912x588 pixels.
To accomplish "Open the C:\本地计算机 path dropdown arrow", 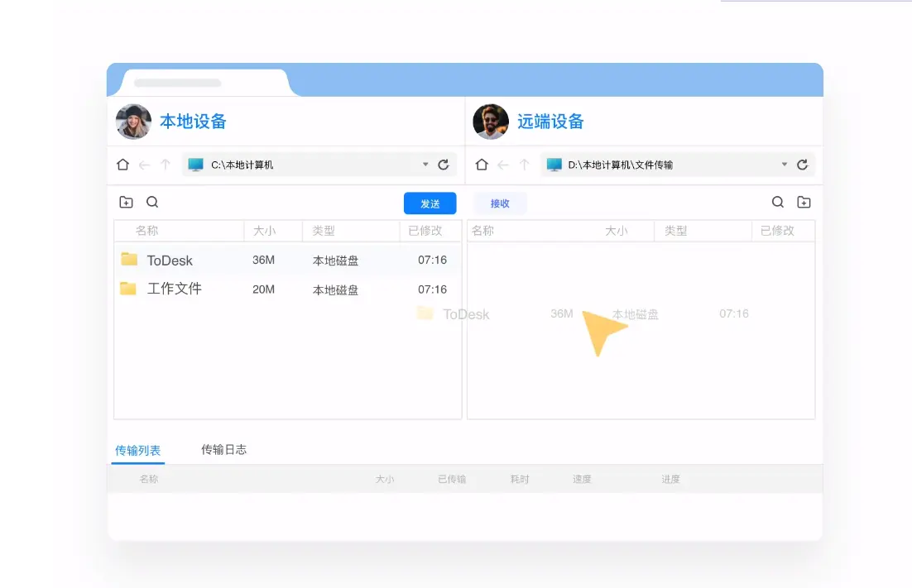I will point(425,165).
